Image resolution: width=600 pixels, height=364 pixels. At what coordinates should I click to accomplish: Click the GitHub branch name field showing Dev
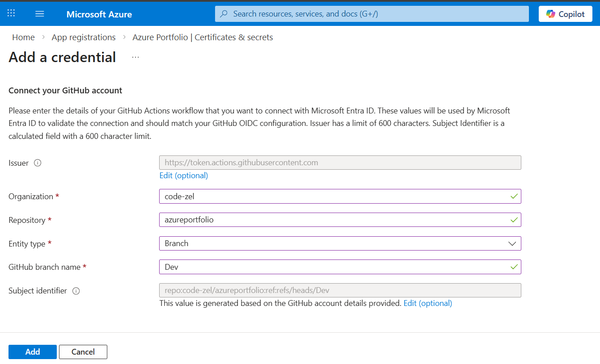340,267
